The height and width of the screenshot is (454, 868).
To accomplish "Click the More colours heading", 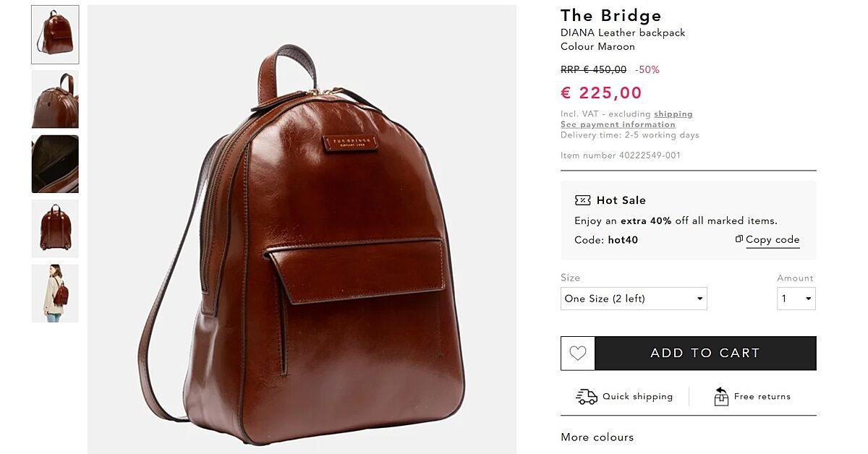I will (x=597, y=437).
